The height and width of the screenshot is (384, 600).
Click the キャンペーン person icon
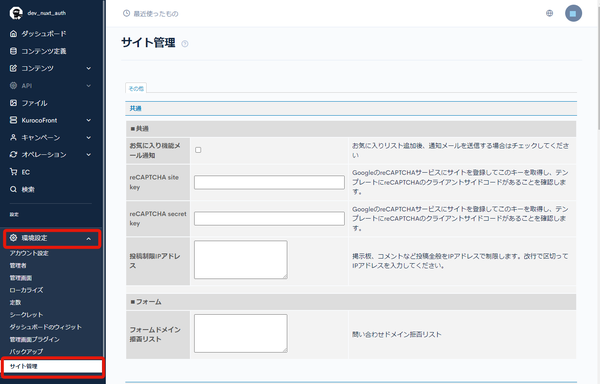[13, 137]
